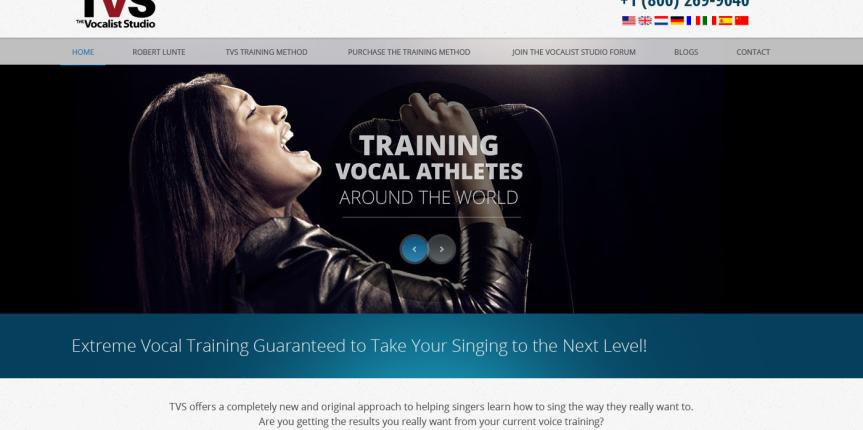Image resolution: width=863 pixels, height=430 pixels.
Task: Switch to Dutch via Netherlands flag
Action: (661, 20)
